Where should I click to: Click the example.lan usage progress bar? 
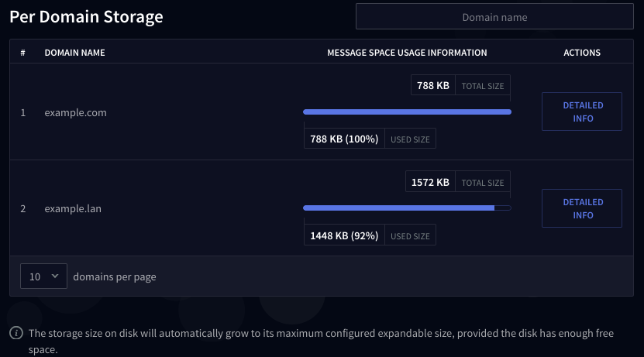coord(407,208)
